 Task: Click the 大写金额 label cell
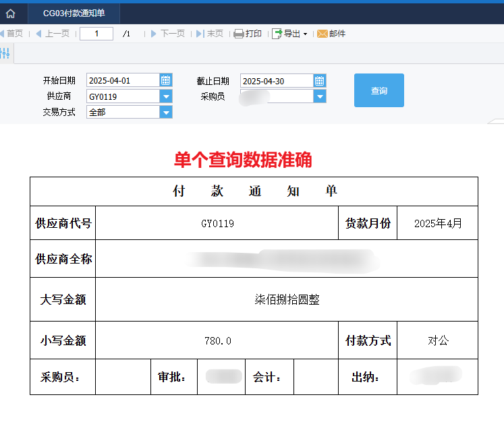click(x=63, y=299)
